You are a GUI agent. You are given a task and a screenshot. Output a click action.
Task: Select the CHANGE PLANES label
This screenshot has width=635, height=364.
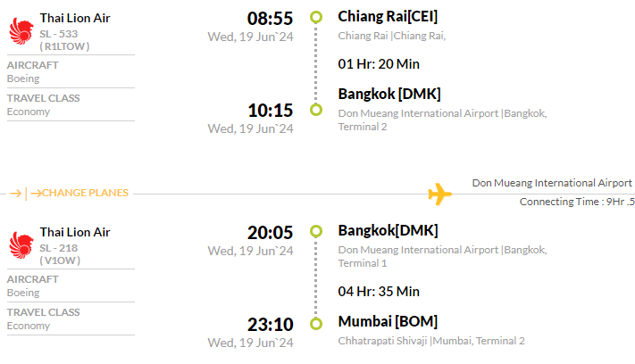click(85, 193)
